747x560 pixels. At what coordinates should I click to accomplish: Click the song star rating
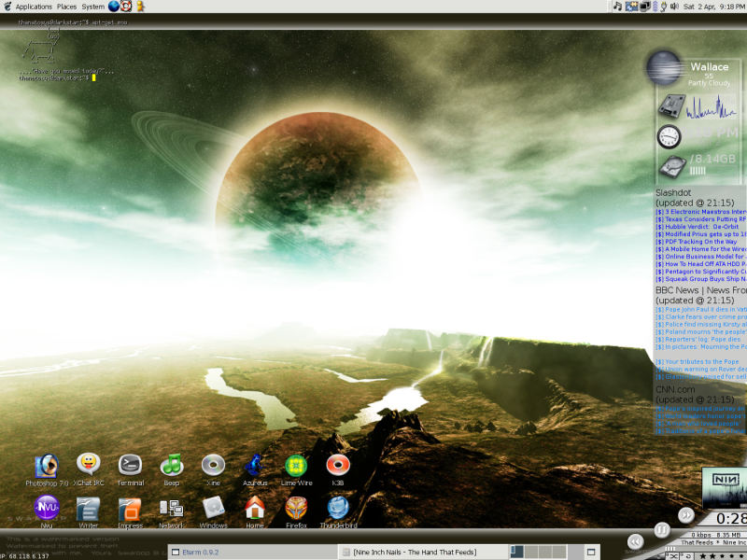pos(722,555)
